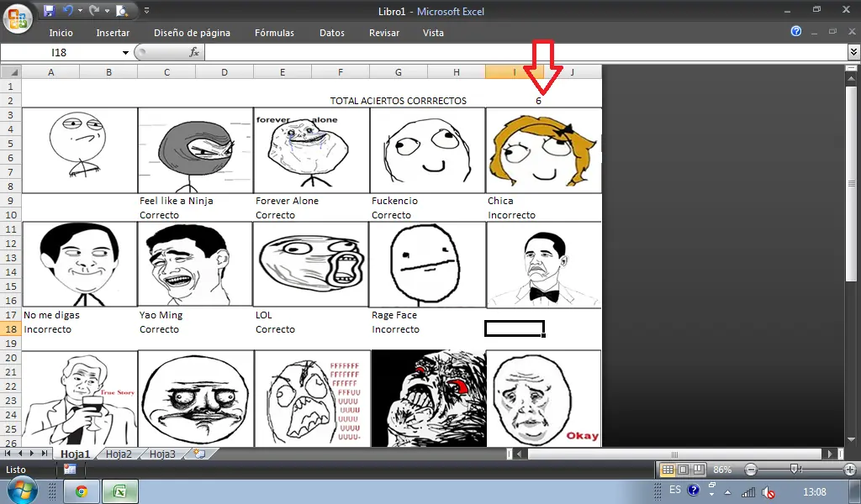This screenshot has height=504, width=861.
Task: Expand the formula bar
Action: [x=853, y=52]
